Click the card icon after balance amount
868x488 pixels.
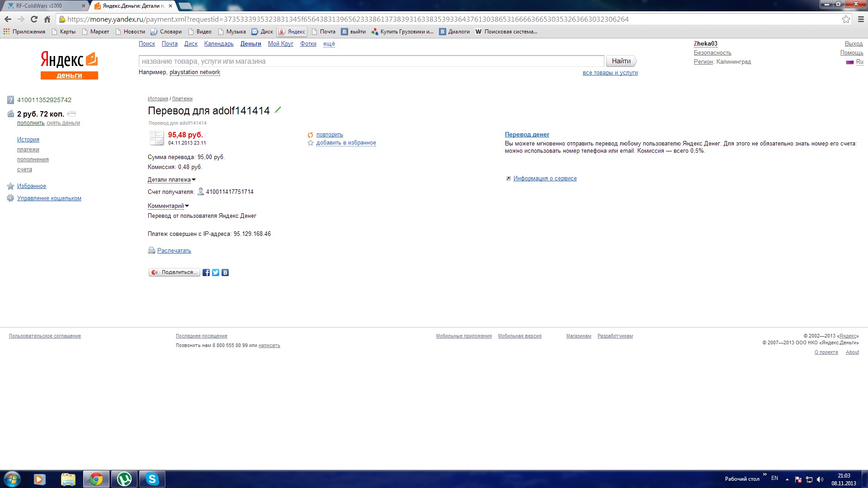click(x=71, y=114)
